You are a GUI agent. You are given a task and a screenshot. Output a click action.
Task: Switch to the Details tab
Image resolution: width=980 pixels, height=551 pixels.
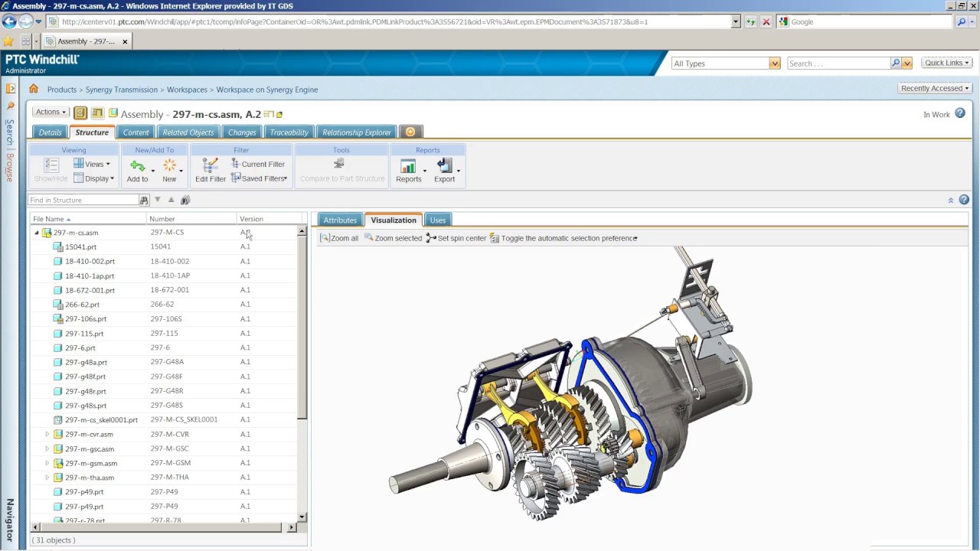(50, 132)
